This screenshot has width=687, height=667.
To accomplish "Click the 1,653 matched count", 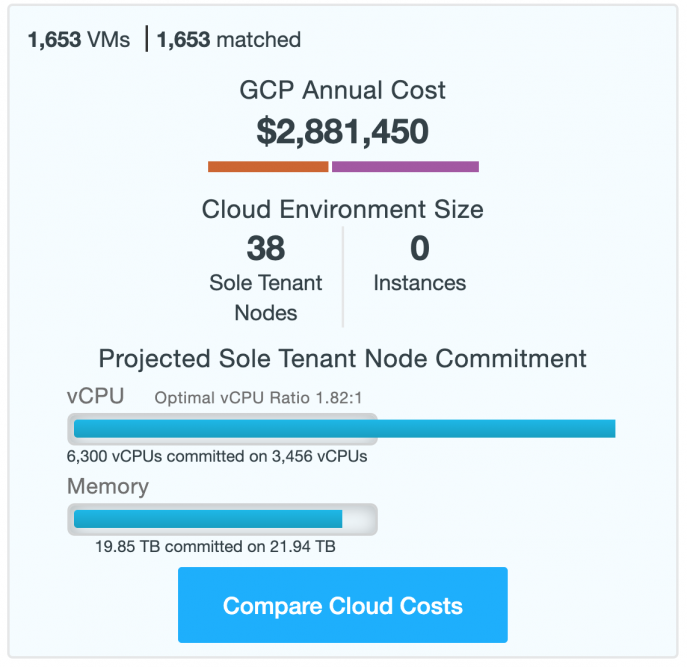I will pos(229,40).
